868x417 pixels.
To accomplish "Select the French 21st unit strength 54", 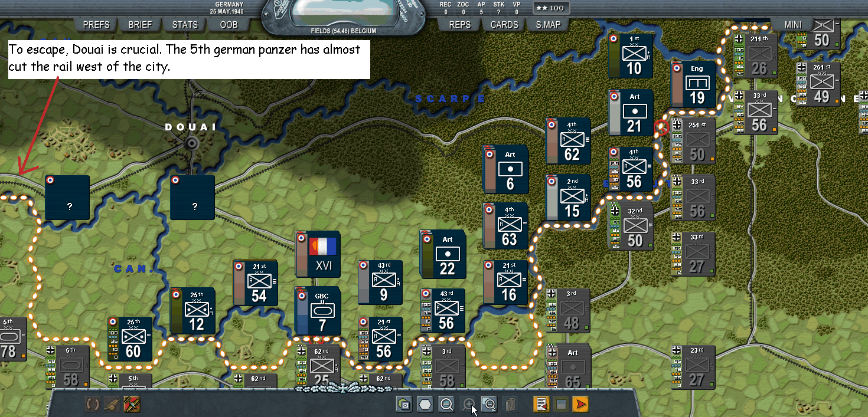I will [256, 283].
